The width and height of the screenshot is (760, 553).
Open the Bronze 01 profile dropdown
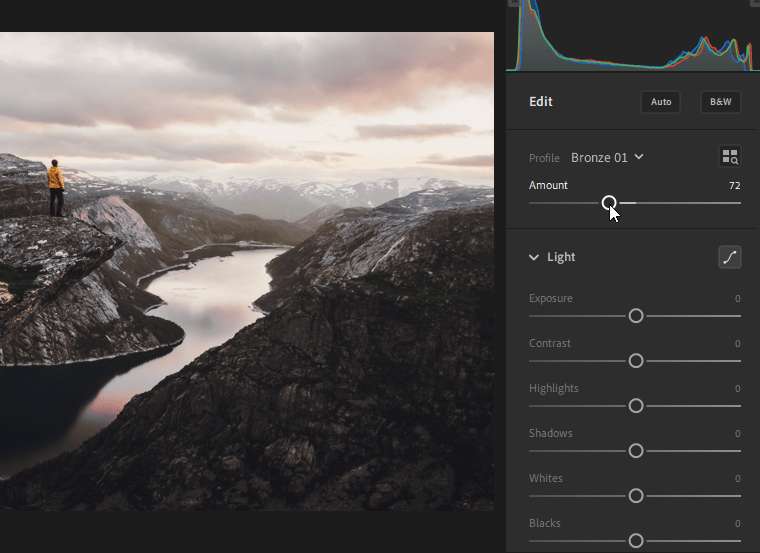click(x=607, y=157)
